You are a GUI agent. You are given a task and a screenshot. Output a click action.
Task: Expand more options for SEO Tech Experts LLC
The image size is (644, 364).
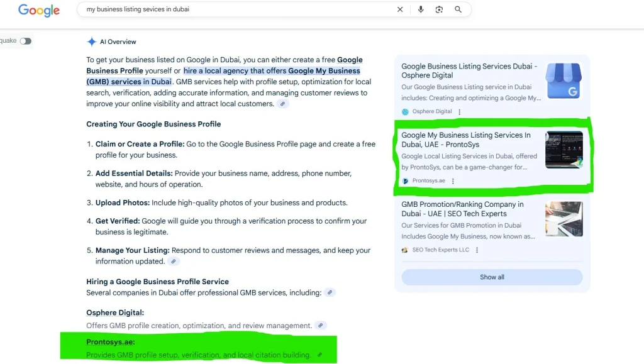click(x=477, y=250)
